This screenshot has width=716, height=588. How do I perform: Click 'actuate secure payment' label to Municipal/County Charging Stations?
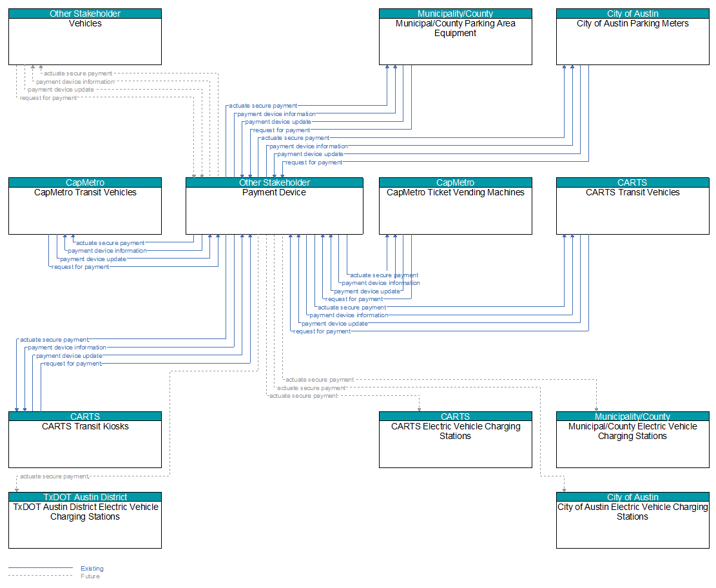tap(320, 380)
